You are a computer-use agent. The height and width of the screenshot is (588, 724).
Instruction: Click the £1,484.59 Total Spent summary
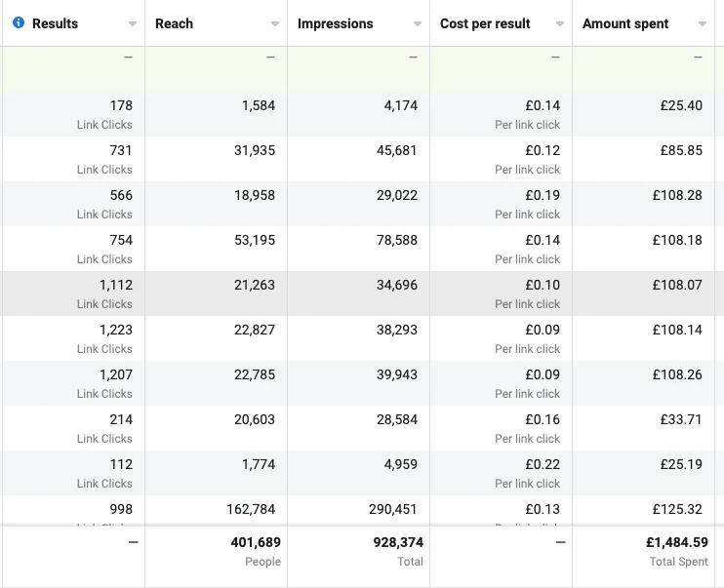(677, 551)
